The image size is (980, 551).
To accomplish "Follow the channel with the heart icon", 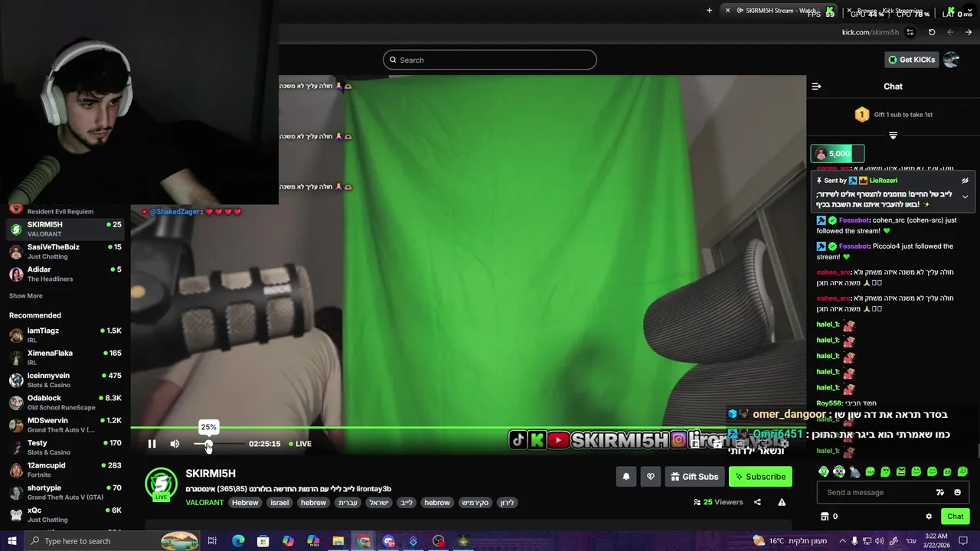I will (x=650, y=477).
